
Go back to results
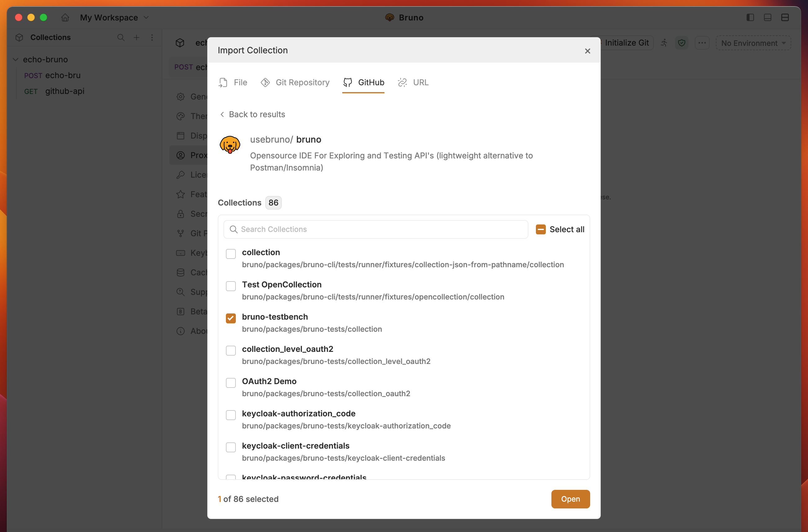click(x=252, y=114)
